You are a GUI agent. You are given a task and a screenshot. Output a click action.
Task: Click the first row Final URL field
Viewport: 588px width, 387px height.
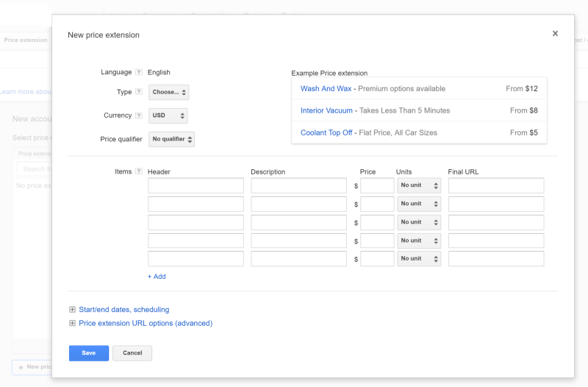point(496,185)
